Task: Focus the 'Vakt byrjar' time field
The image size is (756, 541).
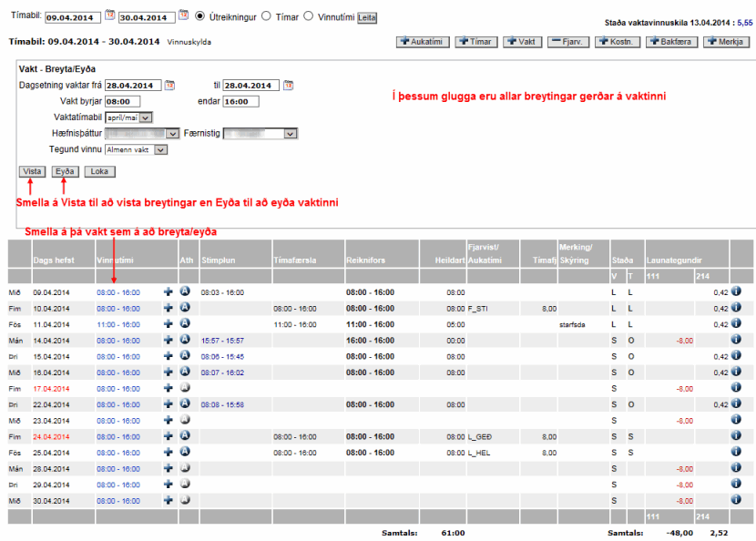Action: click(122, 102)
